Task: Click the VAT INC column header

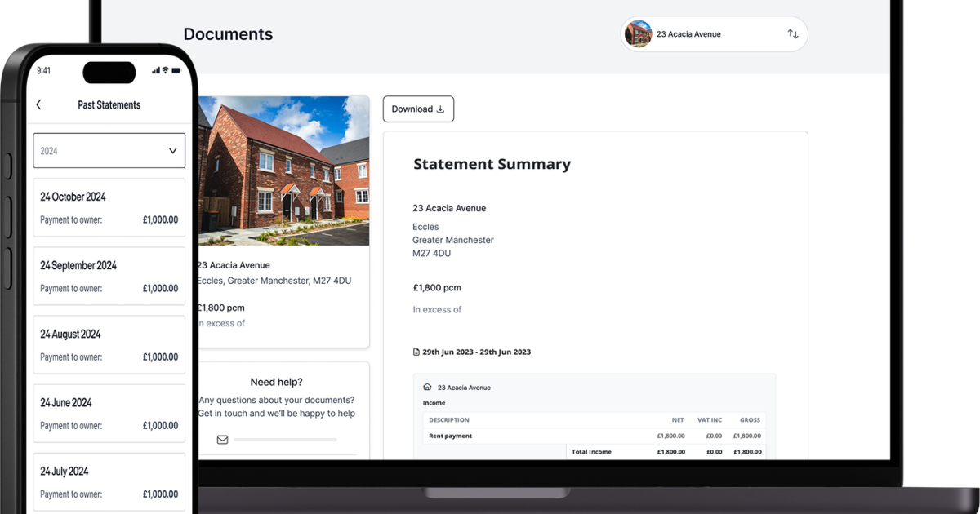Action: pyautogui.click(x=710, y=420)
